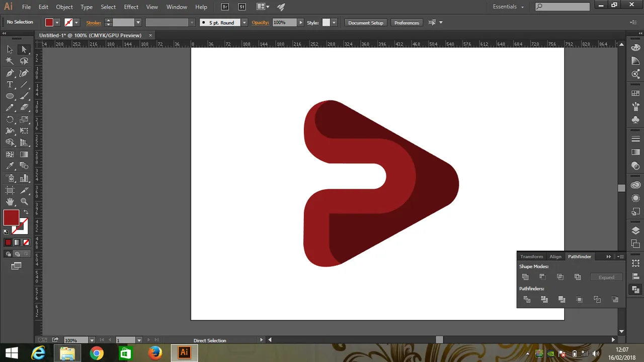This screenshot has height=362, width=644.
Task: Select the Gradient tool in the tools panel
Action: coord(24,155)
